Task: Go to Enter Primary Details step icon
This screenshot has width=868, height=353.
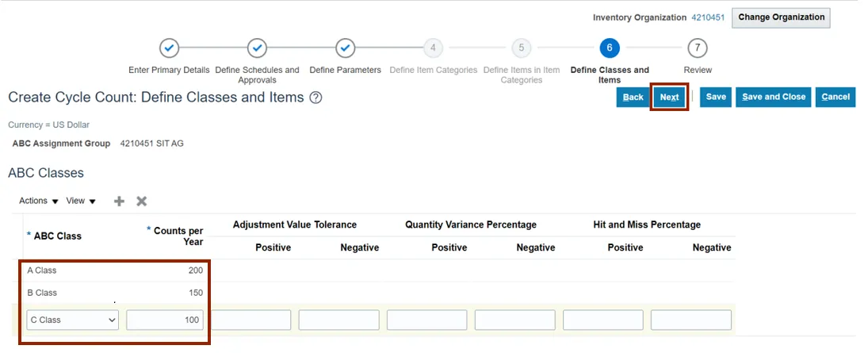Action: click(169, 48)
